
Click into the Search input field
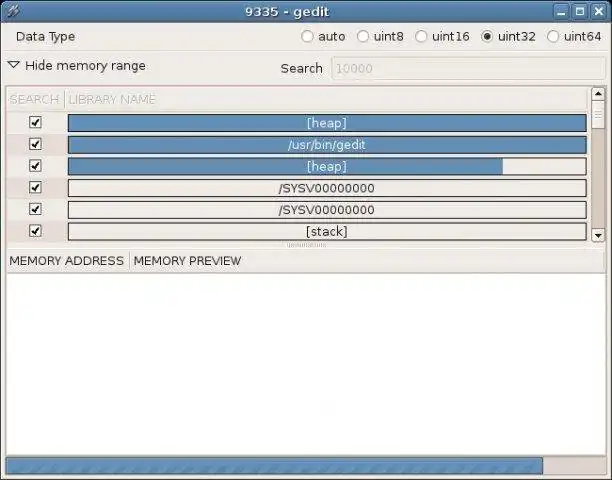pyautogui.click(x=468, y=68)
